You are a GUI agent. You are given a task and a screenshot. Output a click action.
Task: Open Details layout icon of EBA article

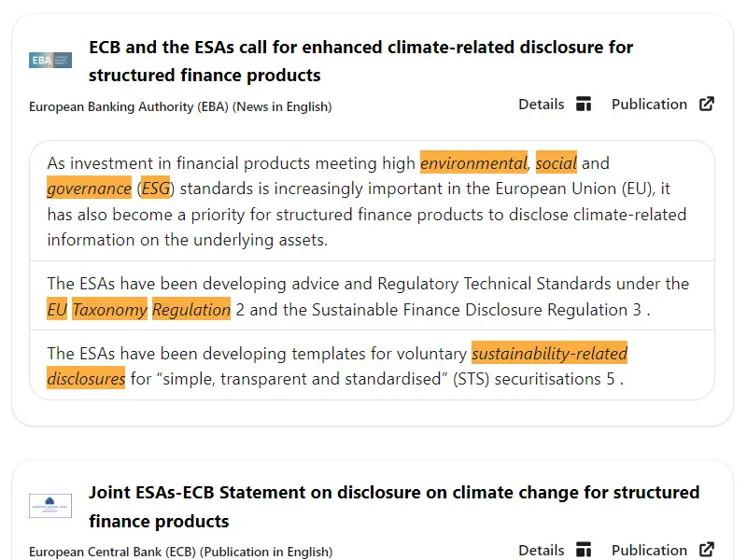pyautogui.click(x=584, y=104)
